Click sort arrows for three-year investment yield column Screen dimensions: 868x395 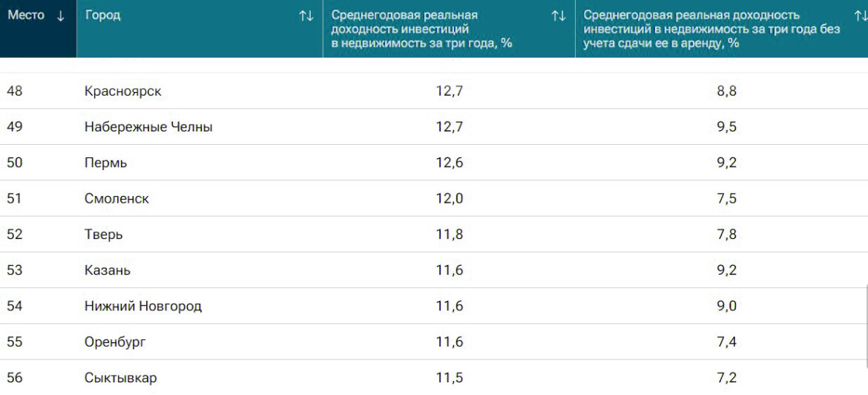(559, 16)
